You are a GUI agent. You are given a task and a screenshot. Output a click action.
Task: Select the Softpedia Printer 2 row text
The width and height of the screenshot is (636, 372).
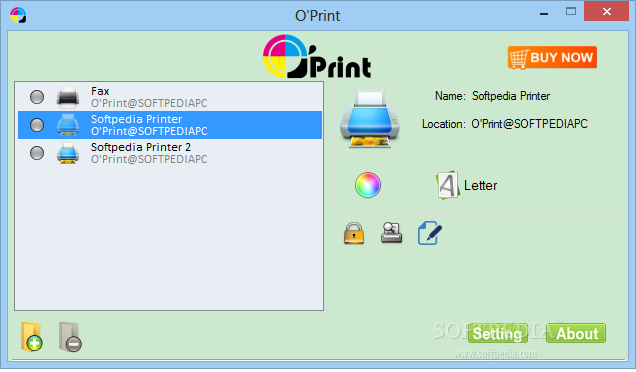(149, 153)
